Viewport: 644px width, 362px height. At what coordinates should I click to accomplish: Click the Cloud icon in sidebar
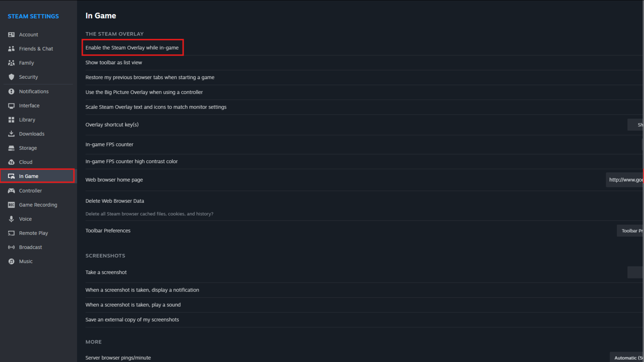coord(11,162)
